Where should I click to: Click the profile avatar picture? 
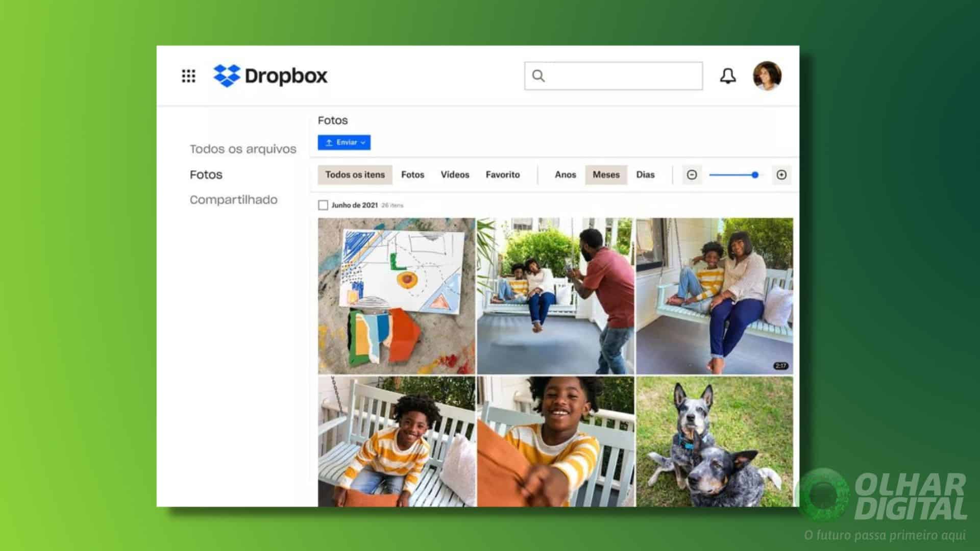[766, 75]
